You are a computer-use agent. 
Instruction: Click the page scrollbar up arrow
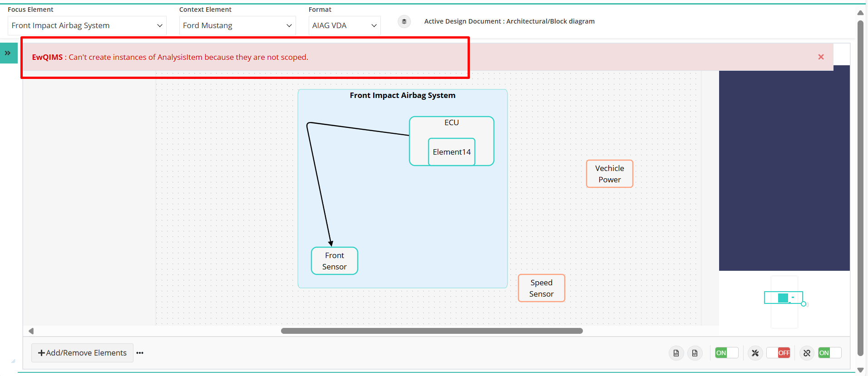pos(860,13)
